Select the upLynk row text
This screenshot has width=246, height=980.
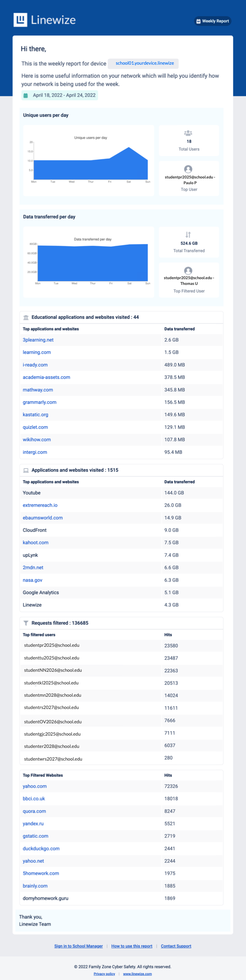[30, 555]
